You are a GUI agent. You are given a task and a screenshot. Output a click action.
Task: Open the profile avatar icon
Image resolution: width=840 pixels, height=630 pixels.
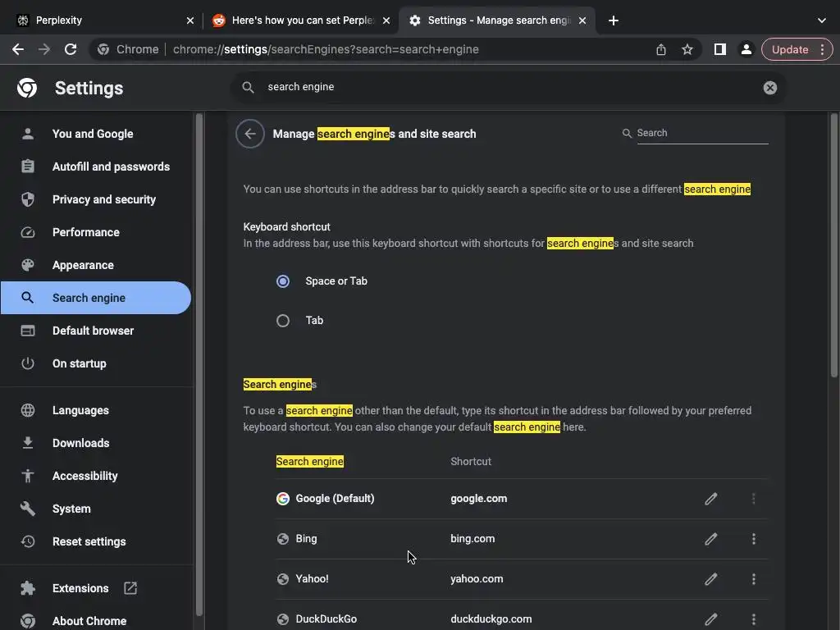point(746,49)
